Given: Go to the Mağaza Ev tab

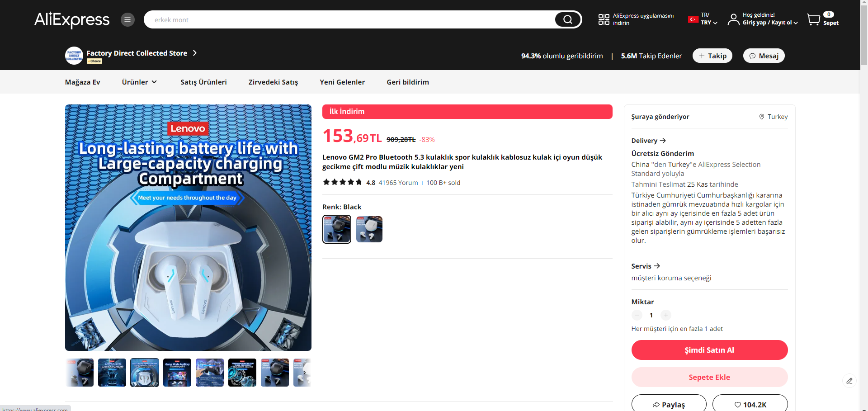Looking at the screenshot, I should click(83, 82).
